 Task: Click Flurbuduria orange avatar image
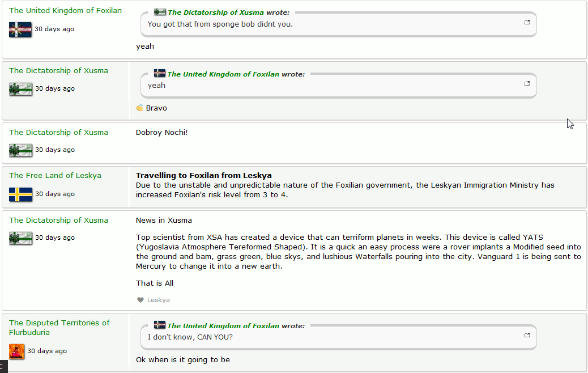pos(16,351)
